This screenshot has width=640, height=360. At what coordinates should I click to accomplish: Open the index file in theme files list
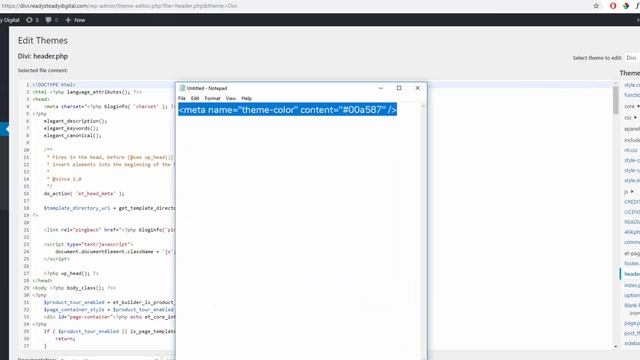click(x=632, y=285)
